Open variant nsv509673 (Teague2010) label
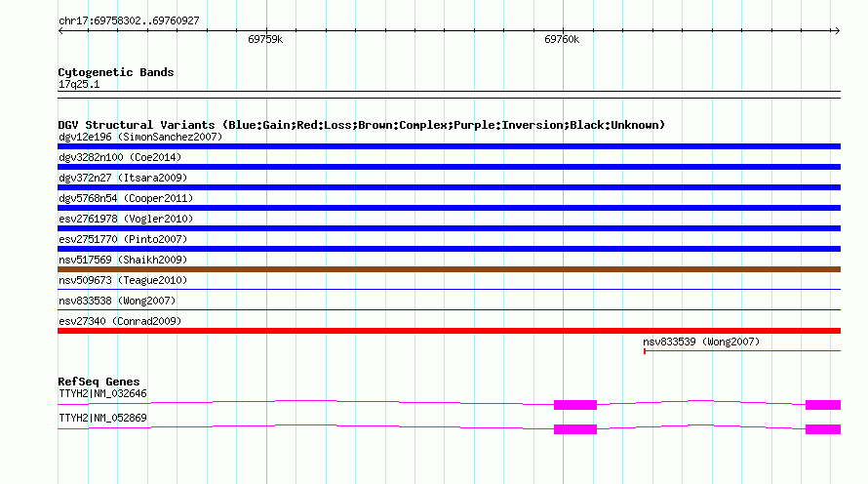 (x=123, y=280)
